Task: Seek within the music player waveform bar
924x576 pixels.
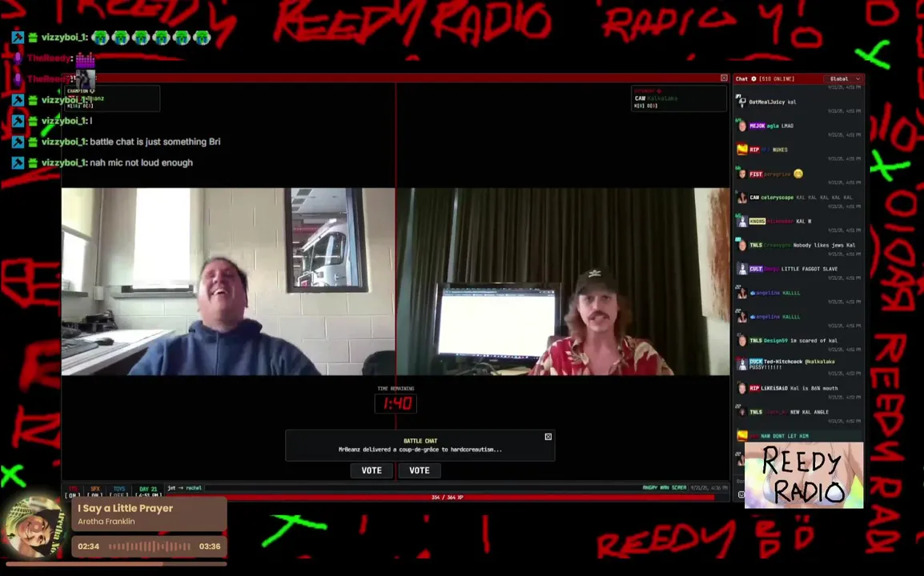Action: click(149, 546)
